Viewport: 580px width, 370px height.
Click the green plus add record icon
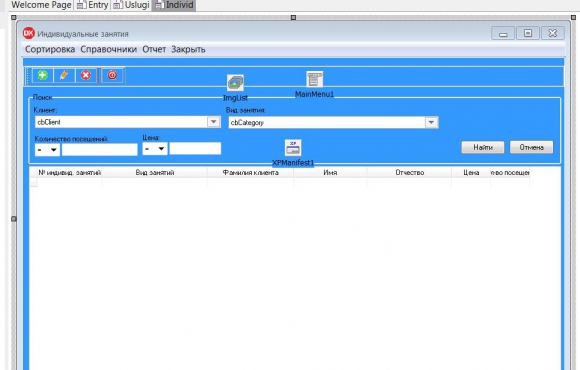tap(43, 75)
